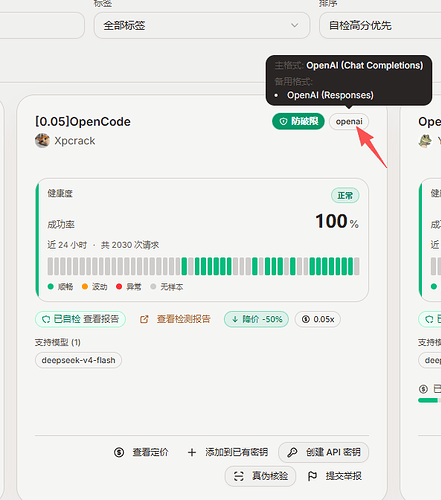Click the [0.05]OpenCode card title
441x500 pixels.
click(x=83, y=122)
